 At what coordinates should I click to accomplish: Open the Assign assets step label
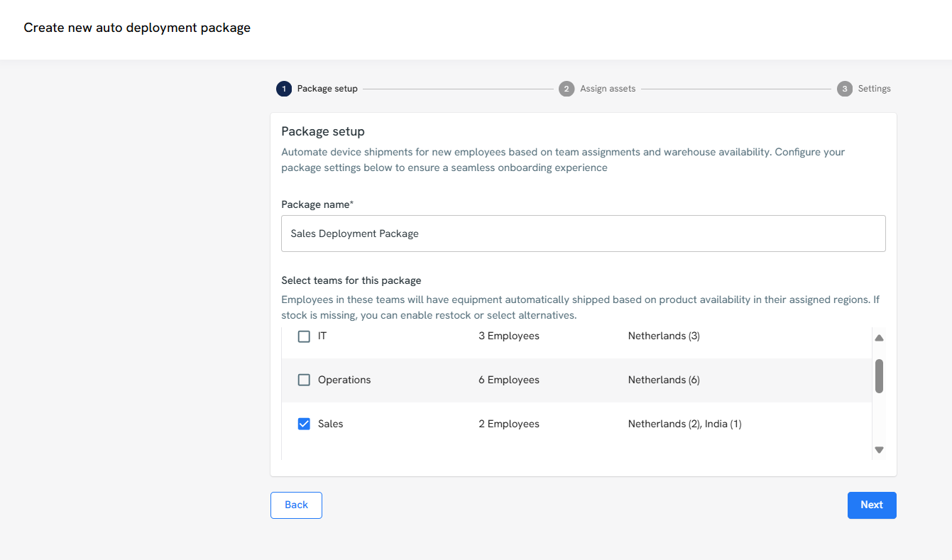pos(608,89)
